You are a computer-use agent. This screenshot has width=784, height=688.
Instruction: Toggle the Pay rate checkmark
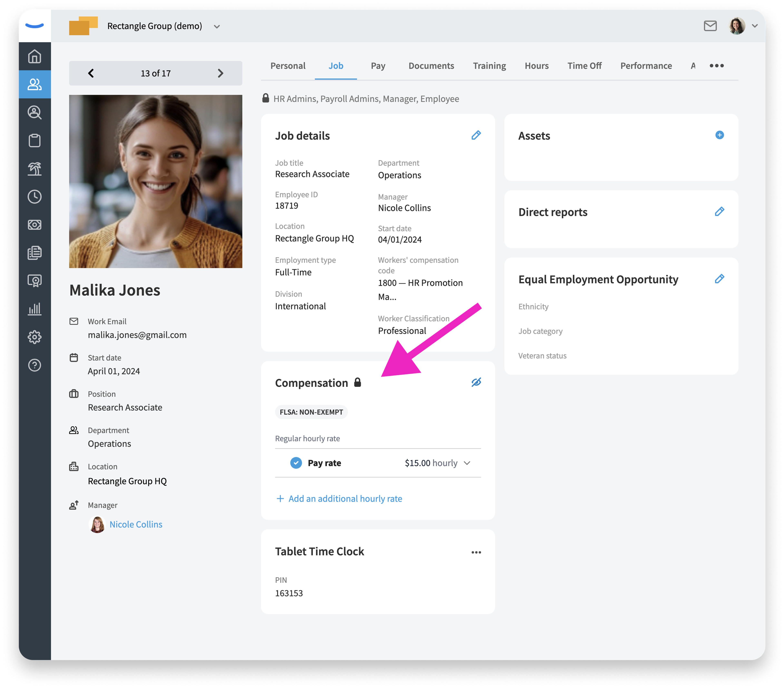(296, 463)
